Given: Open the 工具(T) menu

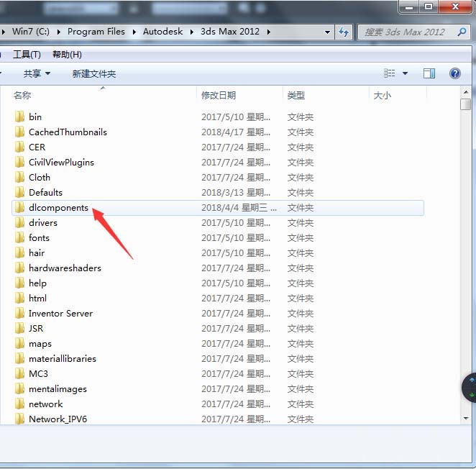Looking at the screenshot, I should [27, 55].
